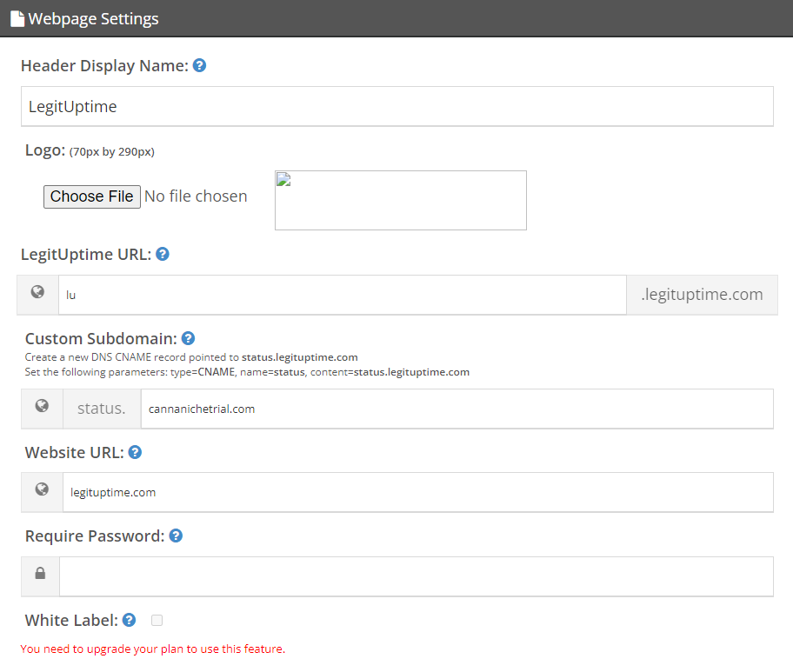Open the Website URL help icon
The image size is (793, 672).
tap(135, 453)
